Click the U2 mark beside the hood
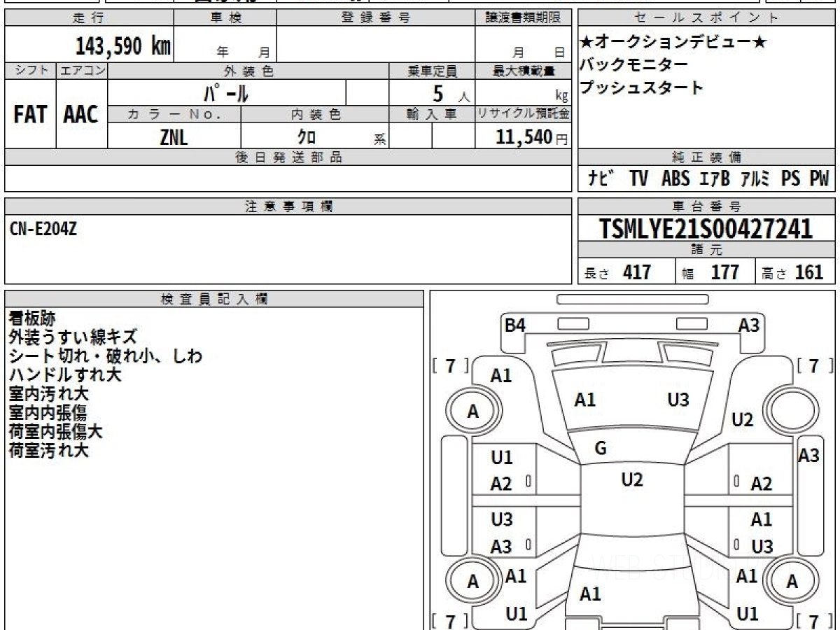Image resolution: width=840 pixels, height=630 pixels. 742,420
